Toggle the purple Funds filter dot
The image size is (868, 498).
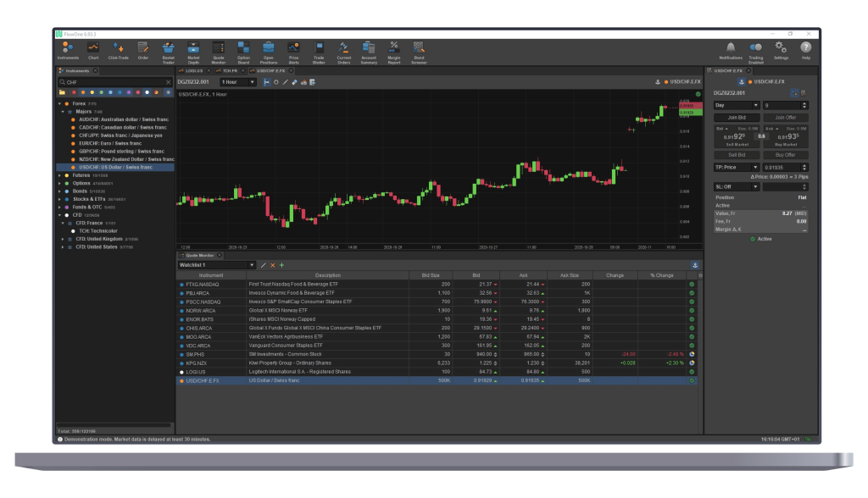(x=129, y=92)
